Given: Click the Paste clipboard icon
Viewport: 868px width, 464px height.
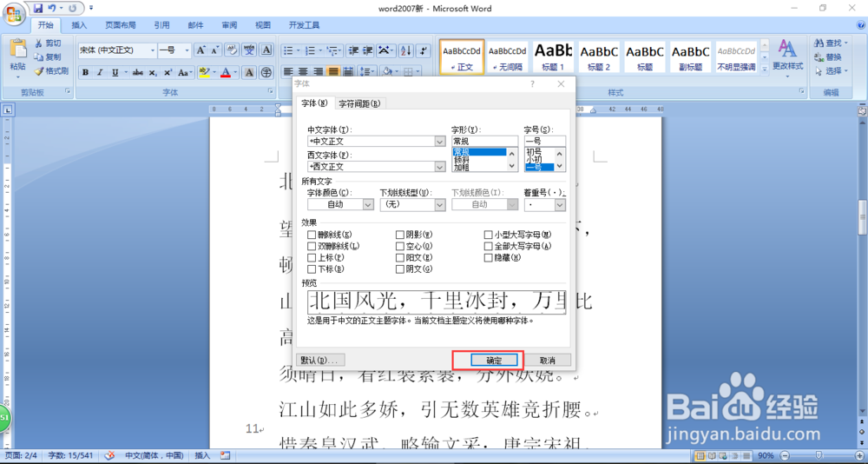Looking at the screenshot, I should (x=17, y=49).
